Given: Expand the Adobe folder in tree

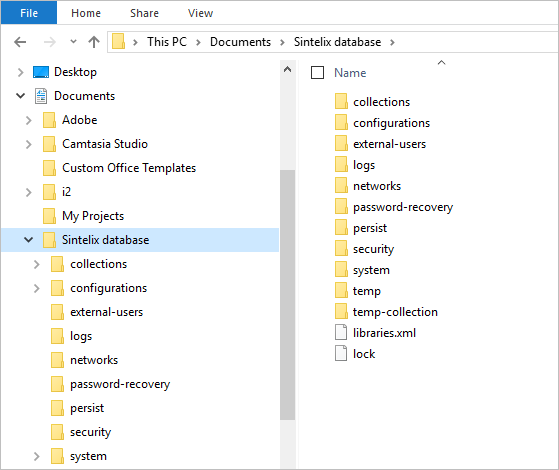Looking at the screenshot, I should click(29, 120).
